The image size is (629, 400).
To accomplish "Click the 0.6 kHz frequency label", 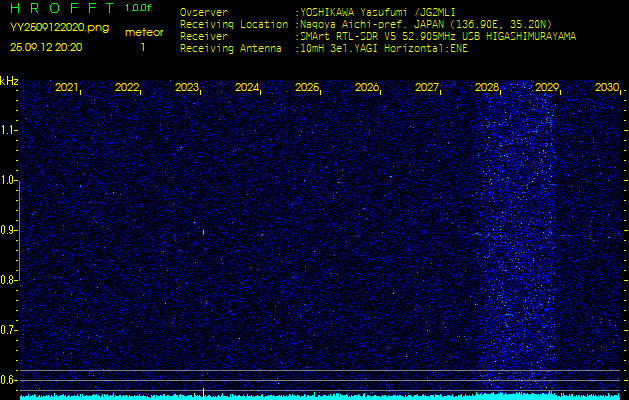I will pos(7,380).
